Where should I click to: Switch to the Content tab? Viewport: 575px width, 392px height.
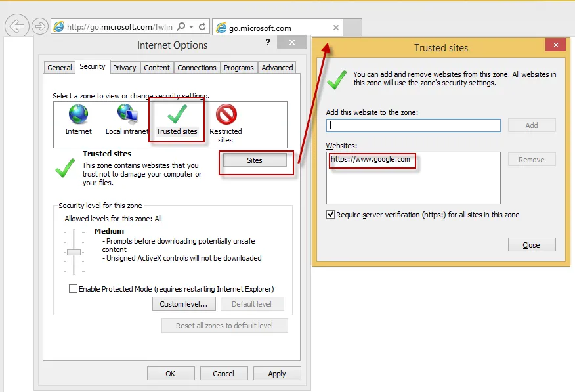pos(157,68)
